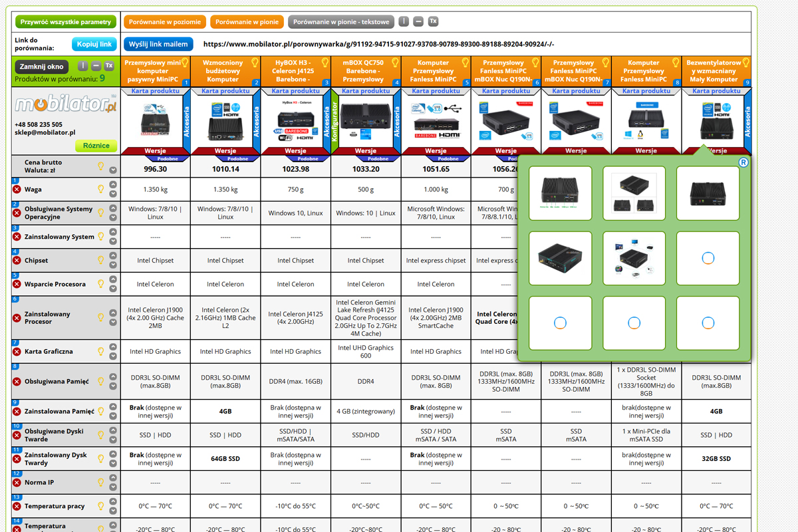The image size is (798, 532).
Task: Click the Tx icon next to Zamknij okno
Action: [109, 66]
